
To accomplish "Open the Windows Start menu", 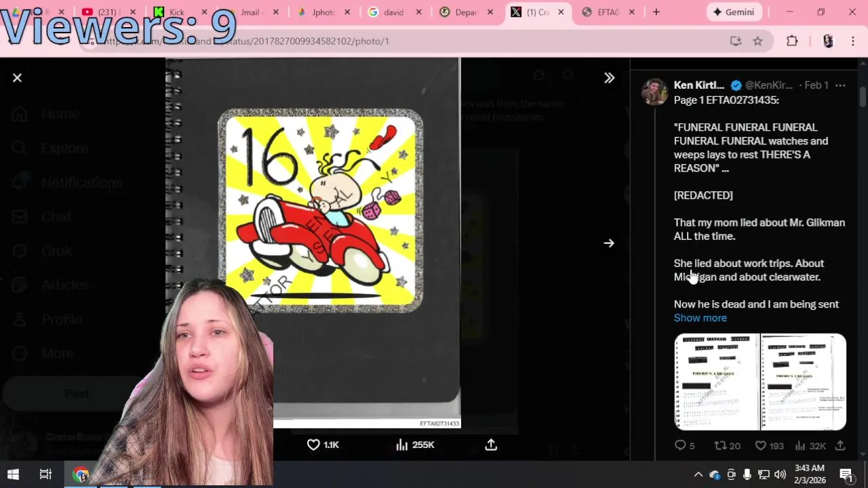I will (x=14, y=474).
